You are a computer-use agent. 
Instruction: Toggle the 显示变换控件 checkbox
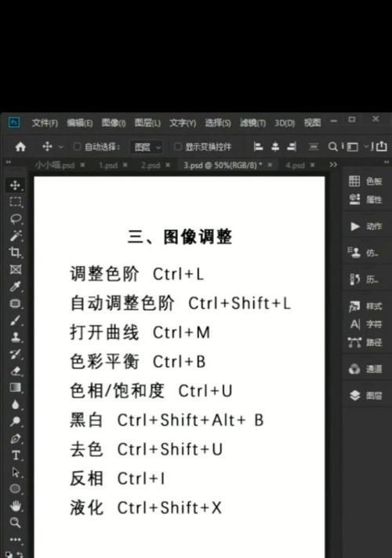(178, 147)
